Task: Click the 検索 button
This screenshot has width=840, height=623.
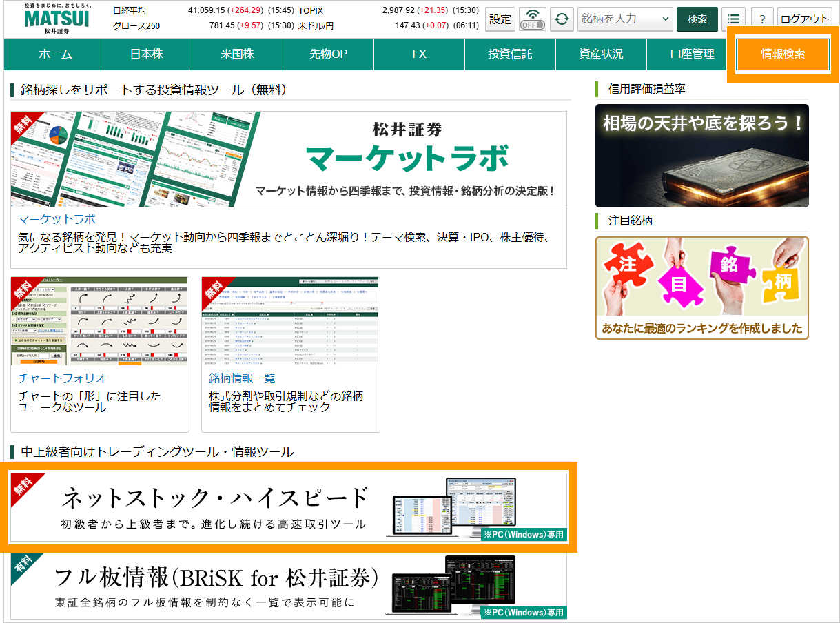Action: pyautogui.click(x=697, y=19)
